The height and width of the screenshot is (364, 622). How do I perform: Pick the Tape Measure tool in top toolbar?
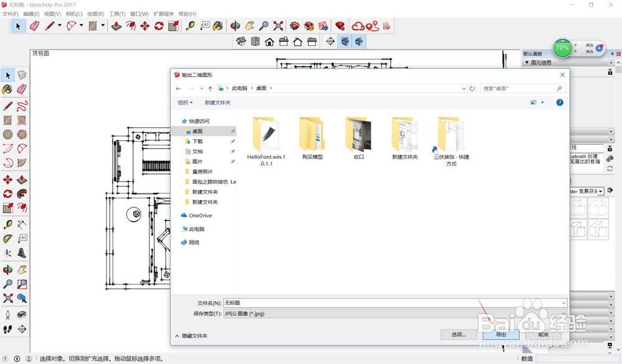[x=190, y=26]
